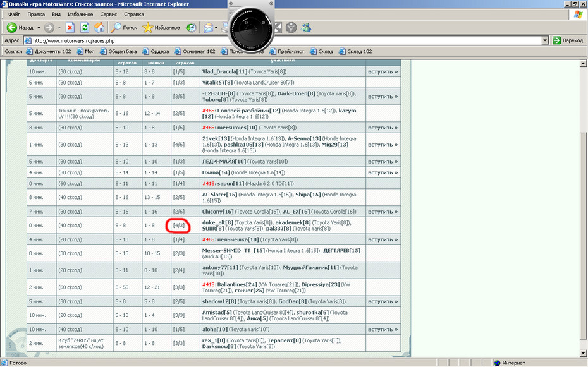Click вступить in the ЛЕДИ-МАЙЯ row
Screen dimensions: 588x367
pyautogui.click(x=383, y=162)
